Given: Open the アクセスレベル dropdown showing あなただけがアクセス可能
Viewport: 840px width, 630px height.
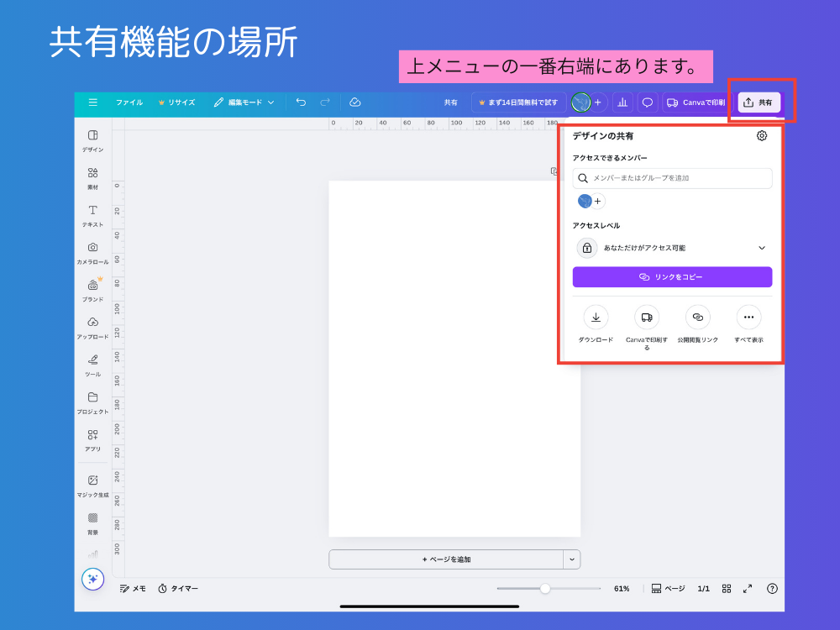Looking at the screenshot, I should pos(672,248).
